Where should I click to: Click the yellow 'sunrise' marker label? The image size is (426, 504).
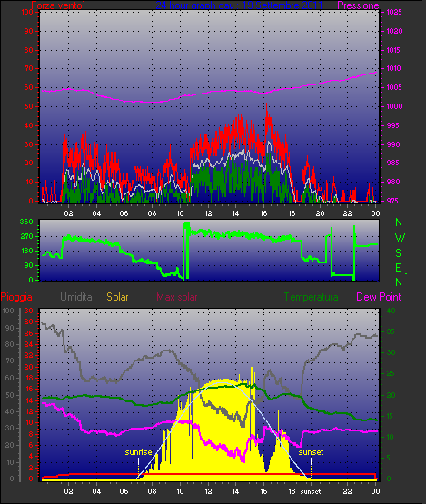[x=138, y=452]
